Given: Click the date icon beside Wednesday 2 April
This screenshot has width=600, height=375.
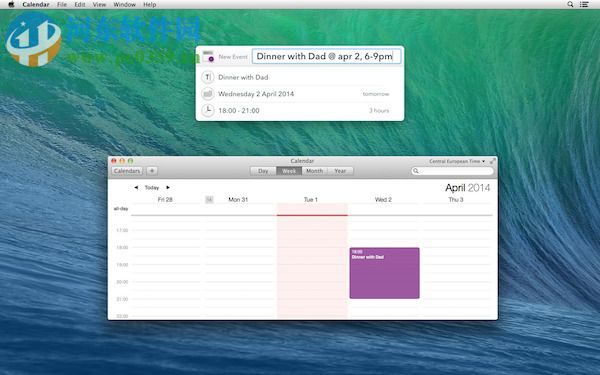Looking at the screenshot, I should [207, 94].
